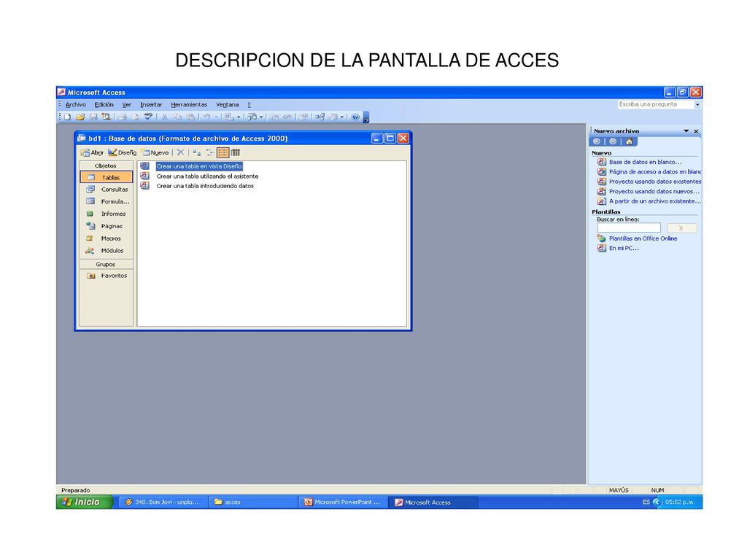Viewport: 747px width, 560px height.
Task: Open the Insertar menu
Action: tap(151, 105)
